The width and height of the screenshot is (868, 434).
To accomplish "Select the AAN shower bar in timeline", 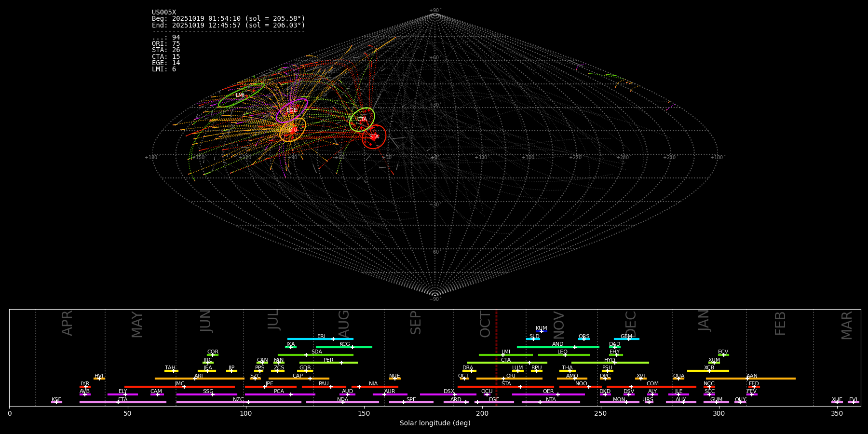I will click(x=751, y=379).
